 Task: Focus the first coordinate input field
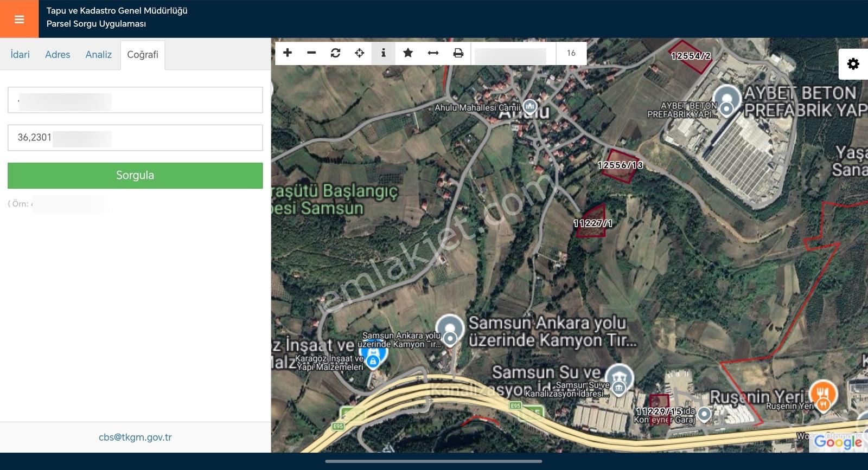pyautogui.click(x=135, y=100)
